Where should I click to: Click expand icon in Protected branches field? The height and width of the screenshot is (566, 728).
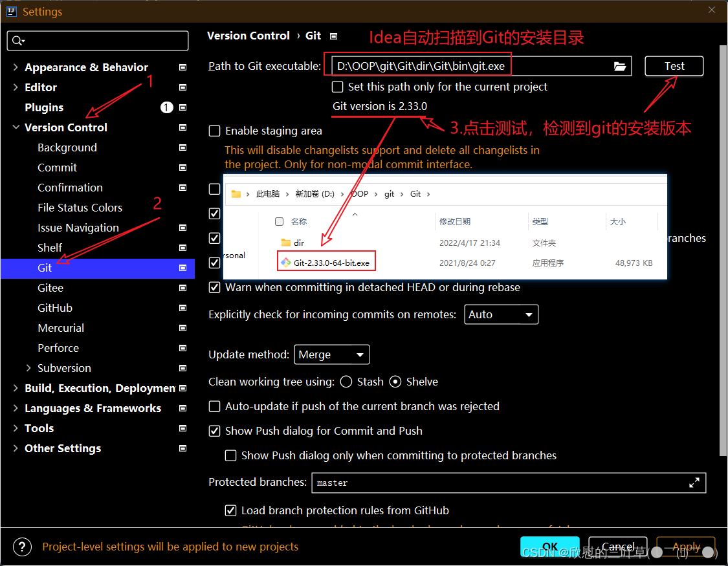(694, 483)
